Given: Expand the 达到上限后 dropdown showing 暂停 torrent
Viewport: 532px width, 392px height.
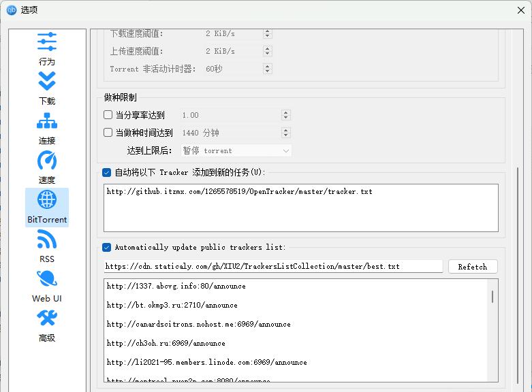Looking at the screenshot, I should 236,150.
